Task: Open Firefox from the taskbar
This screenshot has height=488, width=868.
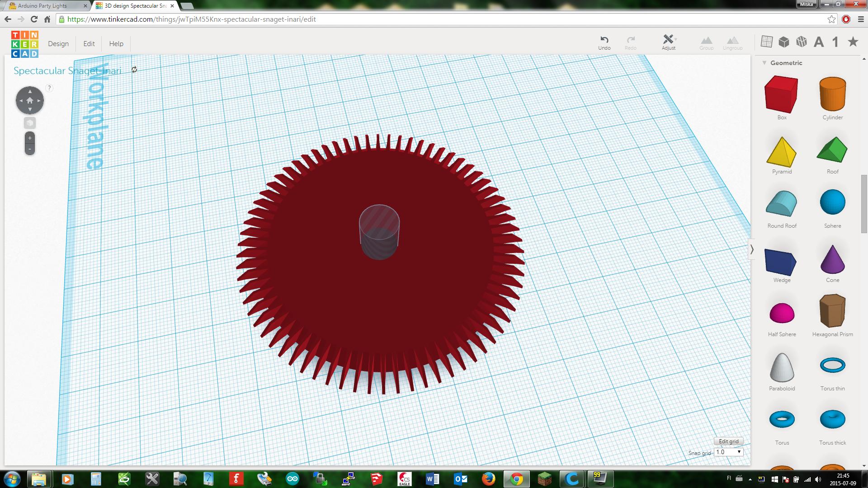Action: click(488, 479)
